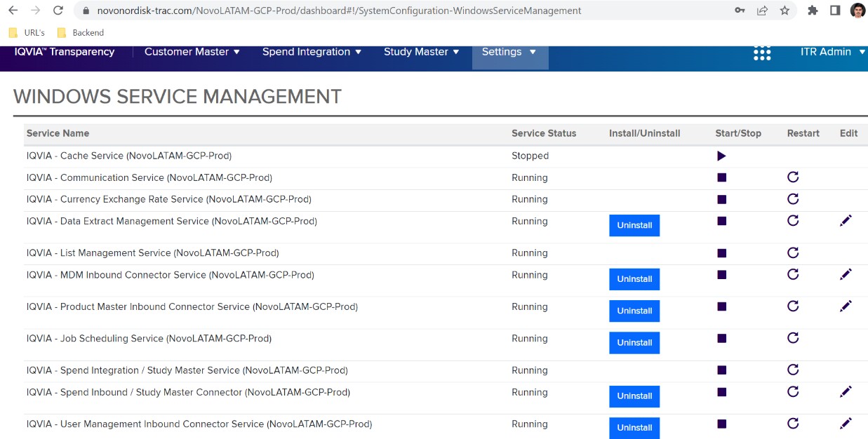868x439 pixels.
Task: Stop the MDM Inbound Connector Service
Action: pyautogui.click(x=721, y=274)
